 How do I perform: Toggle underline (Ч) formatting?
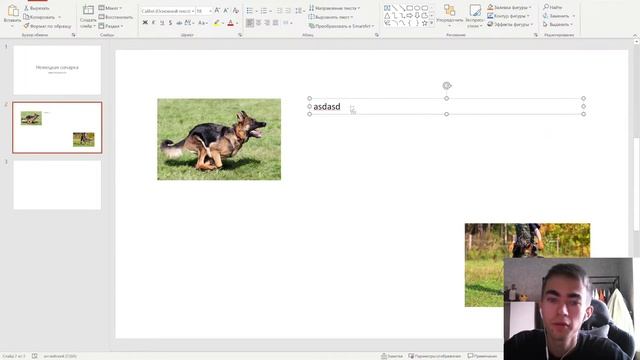pos(162,23)
